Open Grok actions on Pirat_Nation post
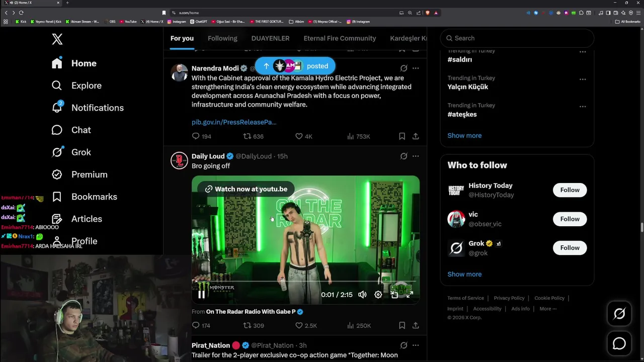The width and height of the screenshot is (644, 362). click(x=404, y=345)
